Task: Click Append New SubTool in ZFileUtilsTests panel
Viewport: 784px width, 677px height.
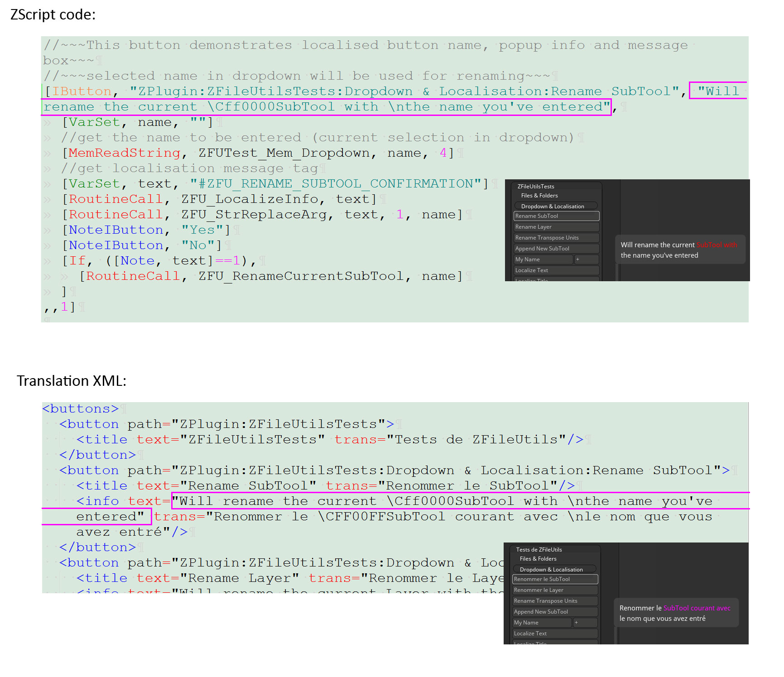Action: coord(556,249)
